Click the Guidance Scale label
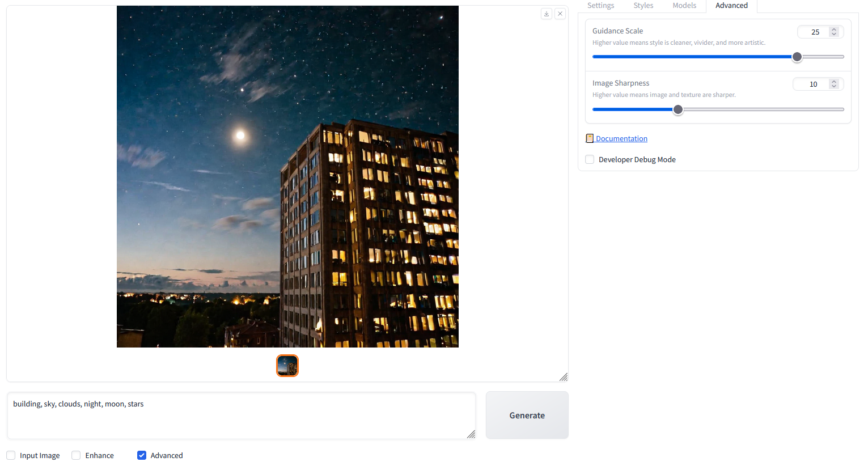The image size is (868, 466). [x=617, y=31]
